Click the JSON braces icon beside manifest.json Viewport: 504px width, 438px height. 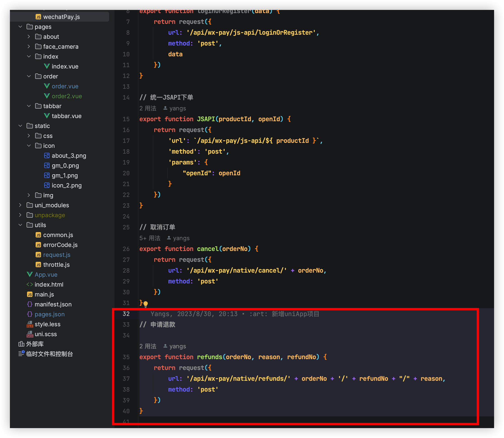(30, 304)
